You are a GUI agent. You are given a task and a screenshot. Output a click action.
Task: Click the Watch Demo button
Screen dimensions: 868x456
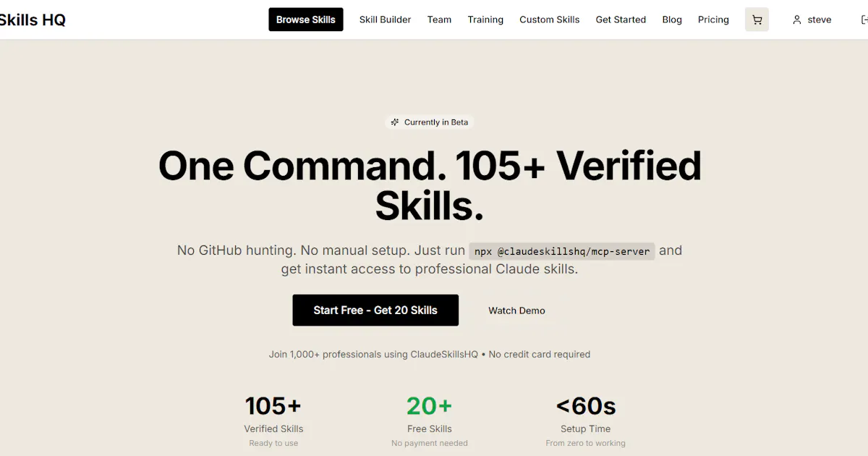click(516, 311)
